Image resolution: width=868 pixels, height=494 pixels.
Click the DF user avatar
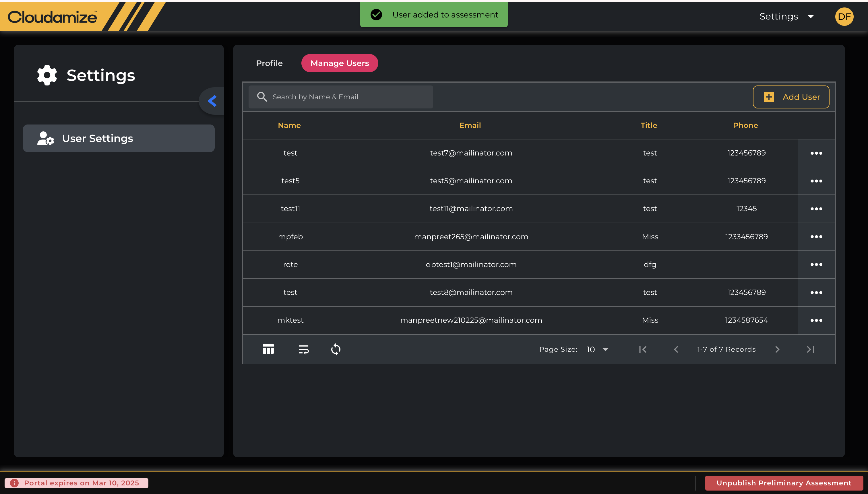844,16
